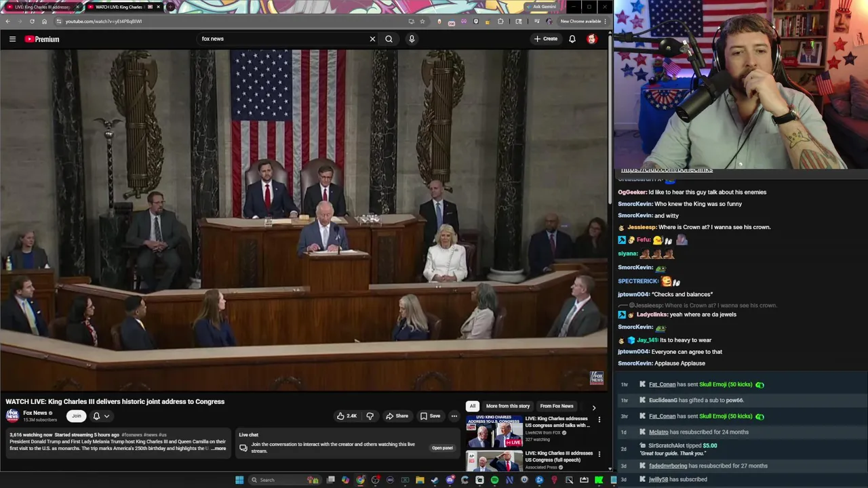Share the video

[397, 415]
